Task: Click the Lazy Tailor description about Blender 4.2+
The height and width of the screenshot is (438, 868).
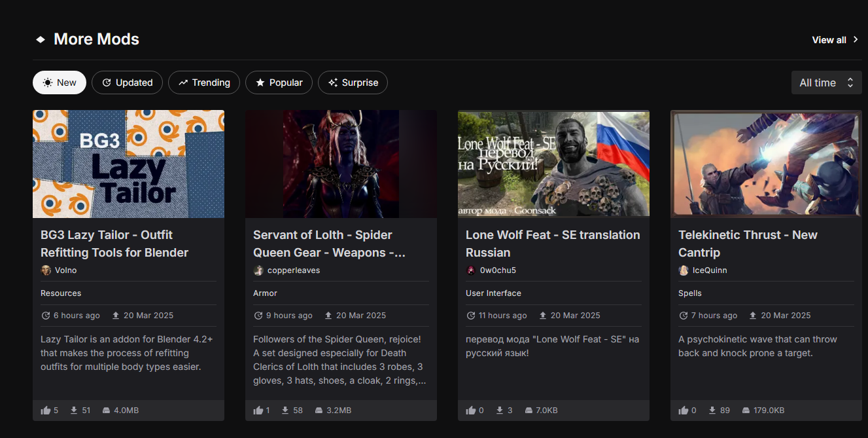Action: 126,353
